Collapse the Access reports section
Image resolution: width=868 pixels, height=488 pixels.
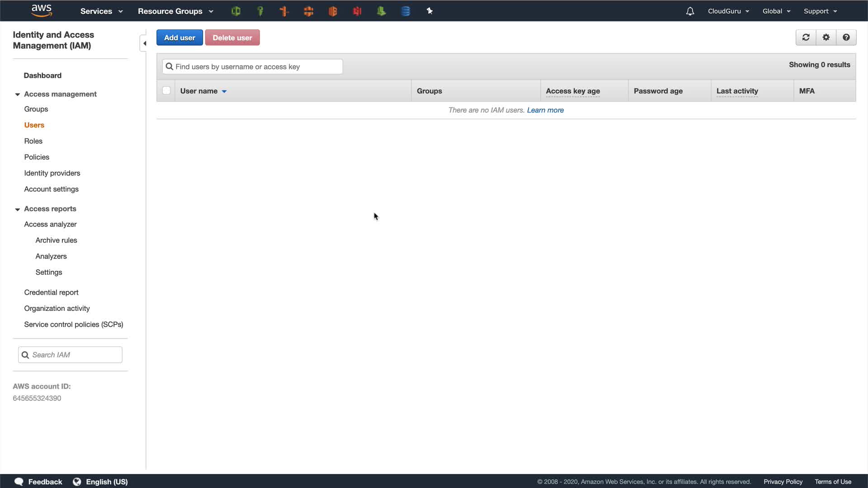18,209
